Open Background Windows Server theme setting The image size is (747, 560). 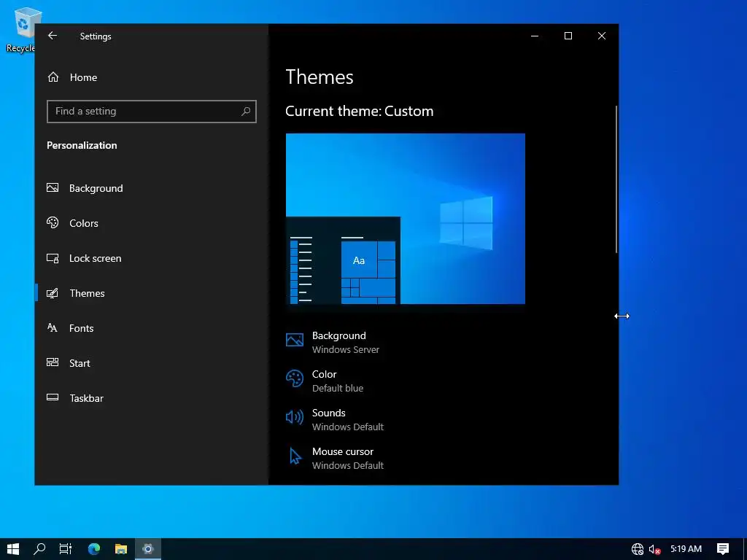click(x=333, y=342)
